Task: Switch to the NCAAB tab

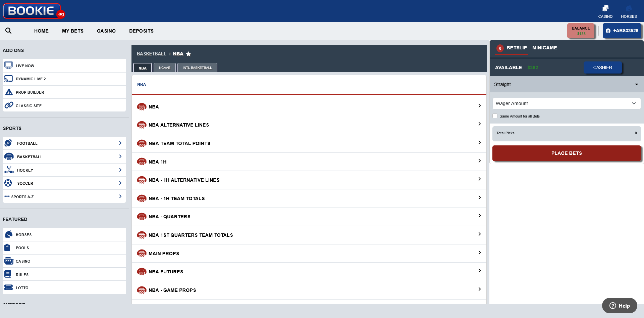Action: point(164,67)
